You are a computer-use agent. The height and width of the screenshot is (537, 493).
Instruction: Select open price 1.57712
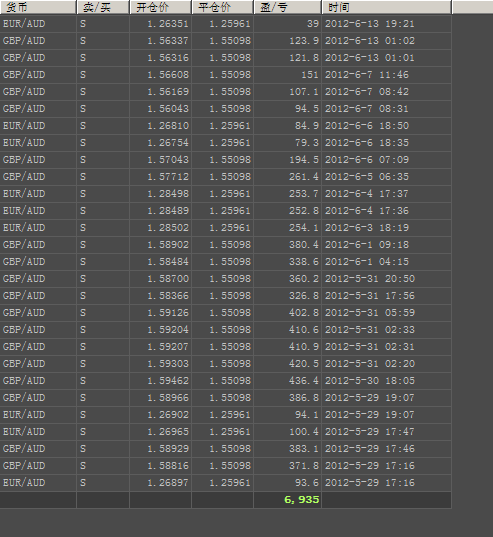[168, 177]
